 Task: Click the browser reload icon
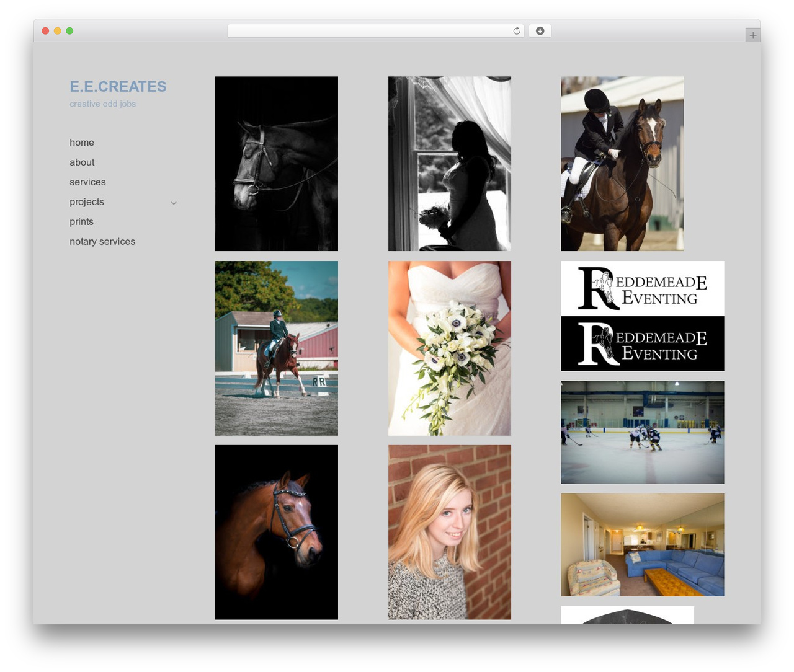(x=516, y=31)
